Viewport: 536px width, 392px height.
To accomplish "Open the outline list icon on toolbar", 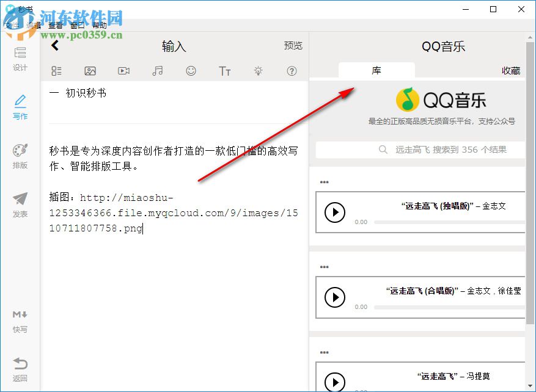I will pyautogui.click(x=56, y=71).
